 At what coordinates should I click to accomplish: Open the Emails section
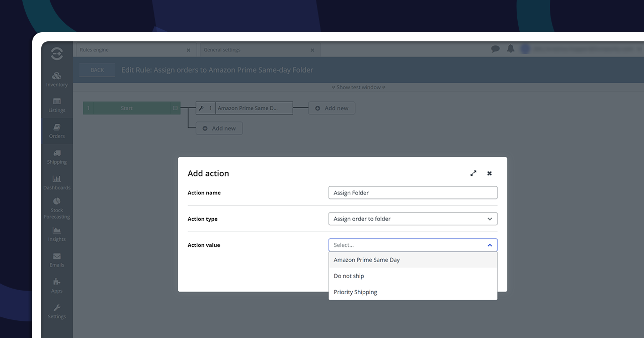(57, 260)
